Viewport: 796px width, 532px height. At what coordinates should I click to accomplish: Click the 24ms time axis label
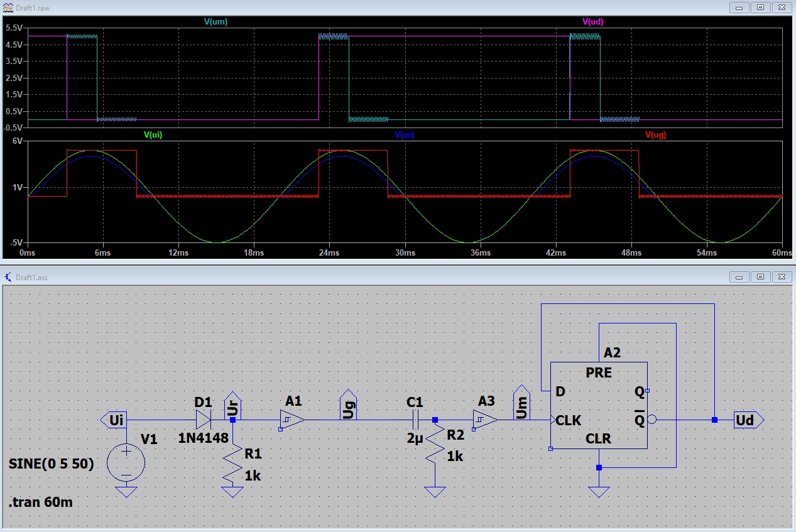pos(329,252)
